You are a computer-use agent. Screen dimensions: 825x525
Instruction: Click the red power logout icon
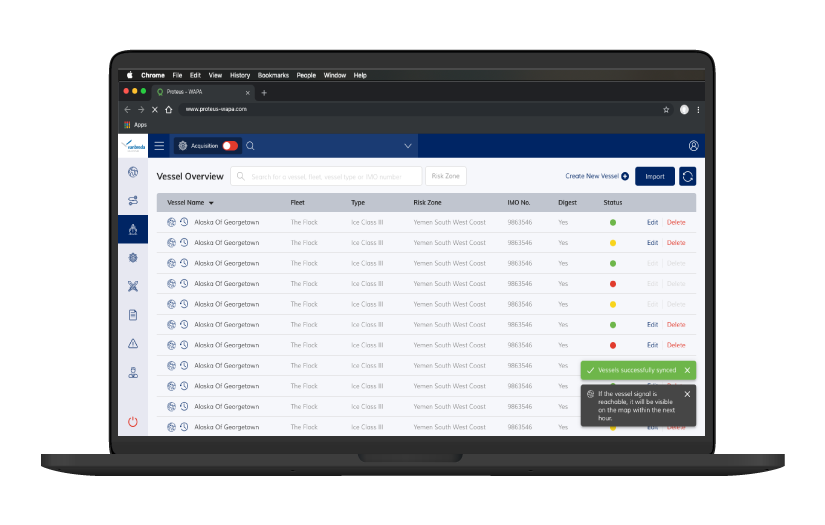[133, 421]
